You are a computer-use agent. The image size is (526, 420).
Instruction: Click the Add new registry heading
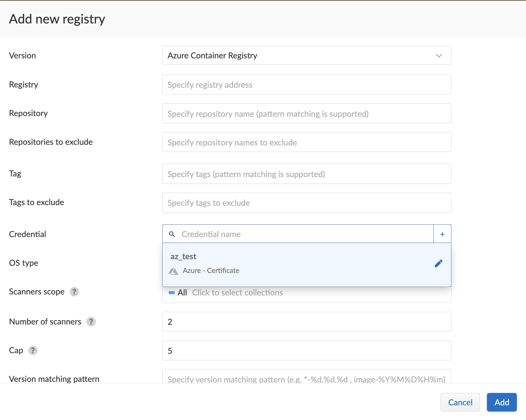click(57, 19)
